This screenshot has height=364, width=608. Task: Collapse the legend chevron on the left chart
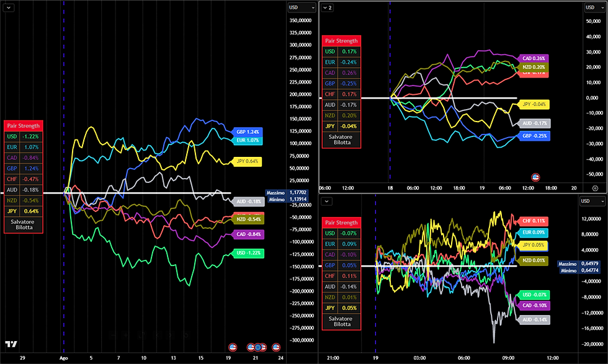[9, 7]
